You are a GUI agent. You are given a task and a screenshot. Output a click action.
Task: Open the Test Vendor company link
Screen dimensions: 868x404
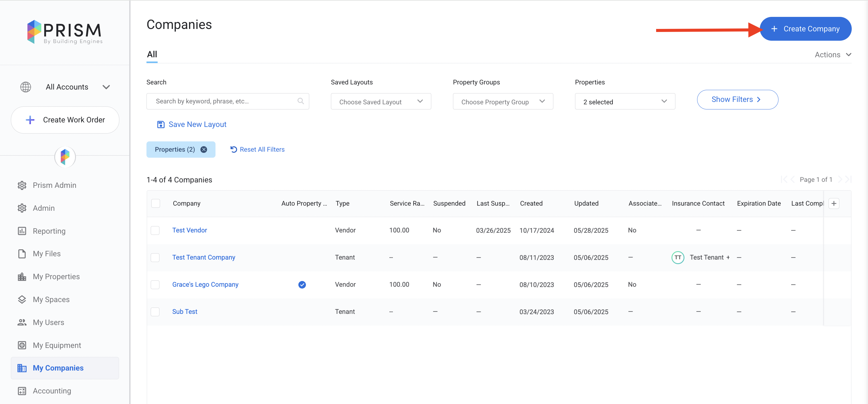189,230
